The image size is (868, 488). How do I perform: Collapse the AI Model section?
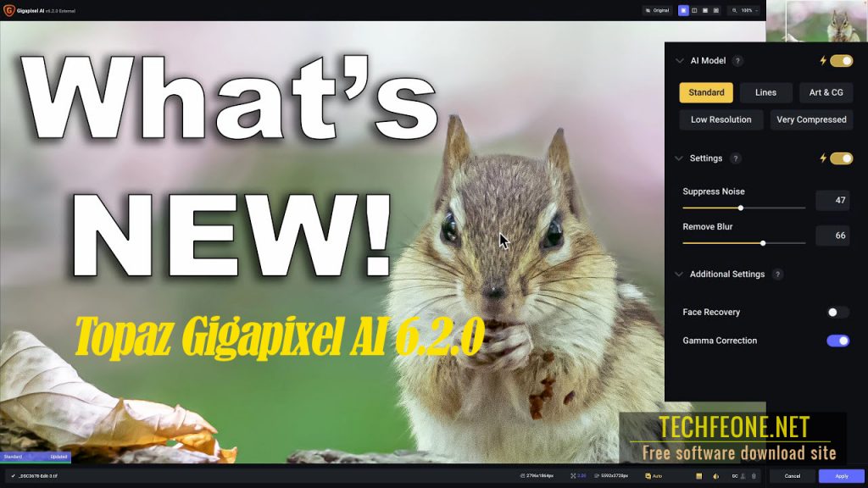[679, 61]
